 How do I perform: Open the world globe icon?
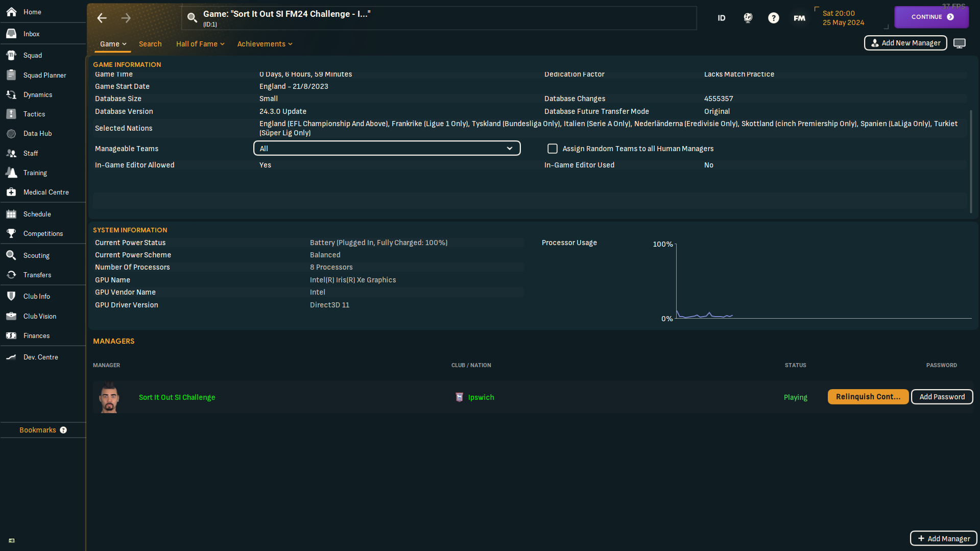pos(748,18)
